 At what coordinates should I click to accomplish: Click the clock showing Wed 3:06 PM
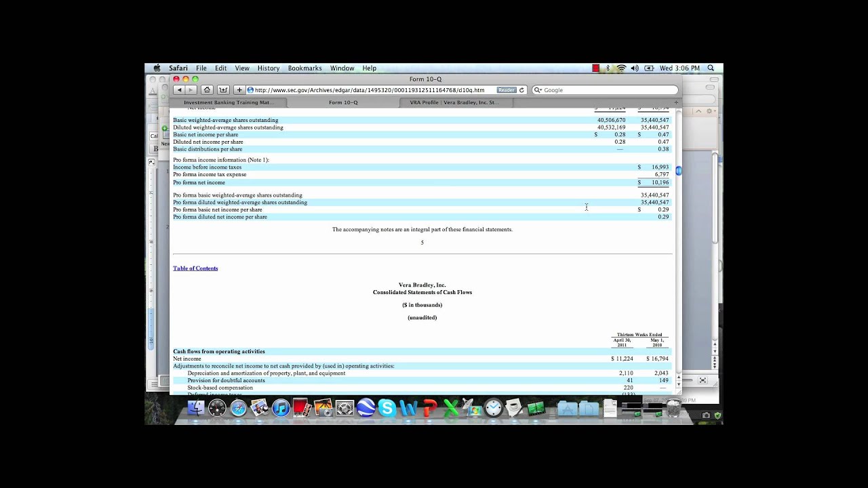pyautogui.click(x=679, y=68)
